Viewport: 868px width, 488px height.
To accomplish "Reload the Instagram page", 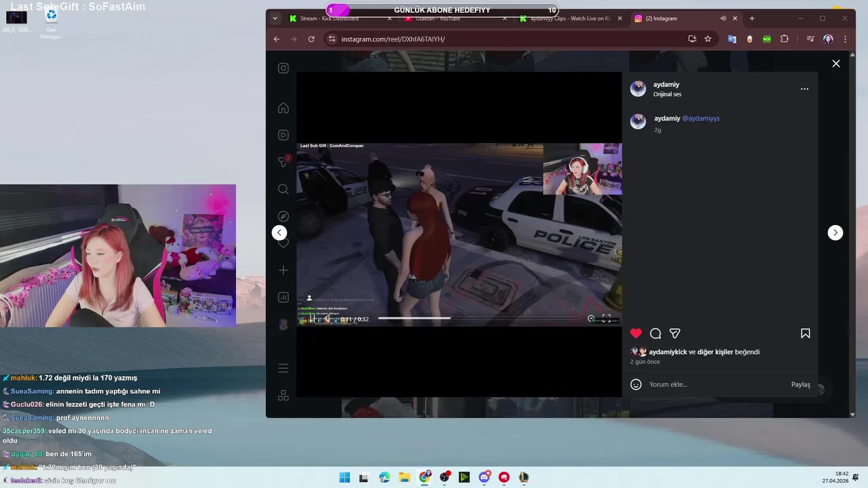I will tap(311, 39).
